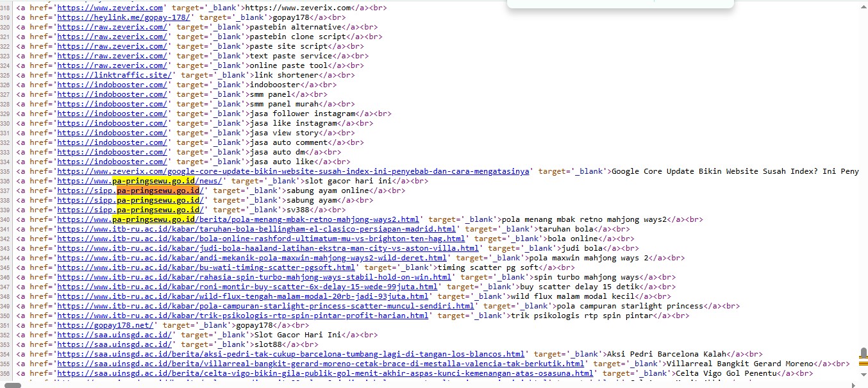Click horizontal scrollbar right arrow
Screen dimensions: 868x388
coord(852,385)
